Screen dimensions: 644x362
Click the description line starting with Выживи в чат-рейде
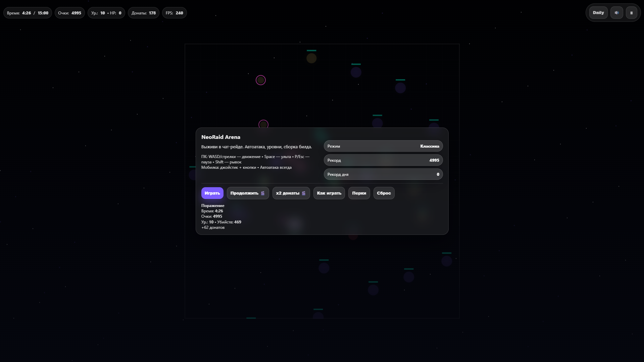(x=256, y=147)
